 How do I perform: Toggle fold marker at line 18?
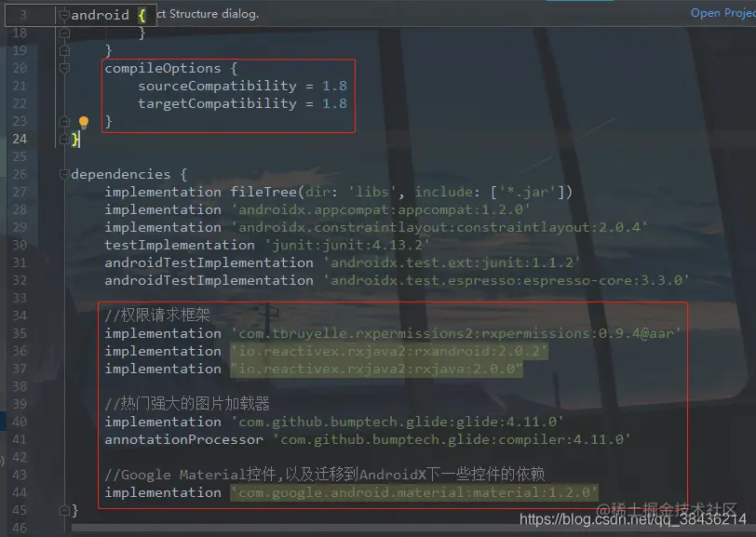point(64,33)
